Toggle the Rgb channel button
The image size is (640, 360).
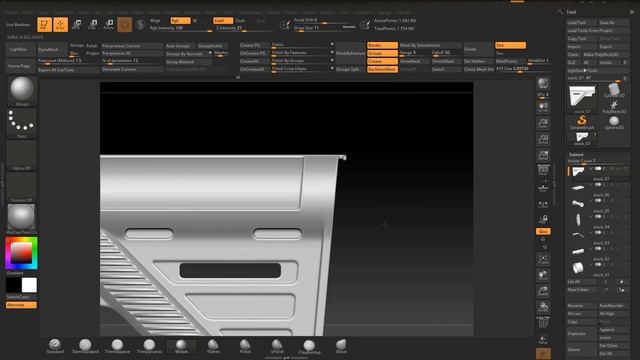tap(180, 20)
